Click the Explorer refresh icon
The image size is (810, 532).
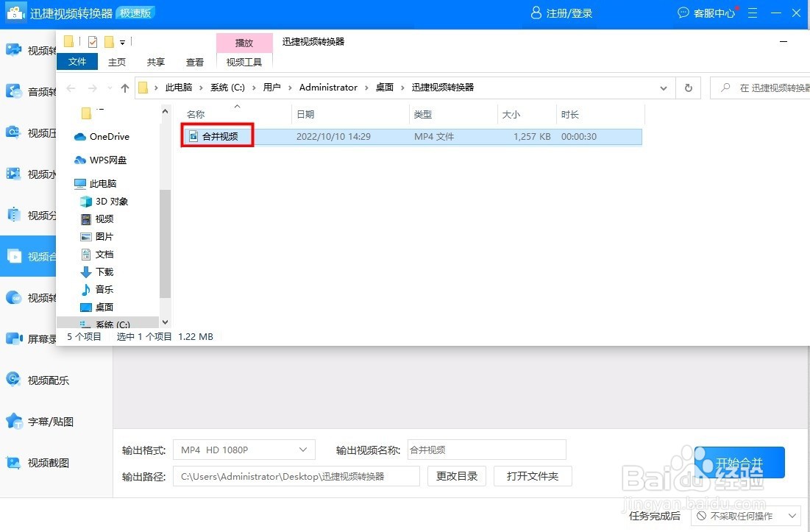pyautogui.click(x=688, y=88)
